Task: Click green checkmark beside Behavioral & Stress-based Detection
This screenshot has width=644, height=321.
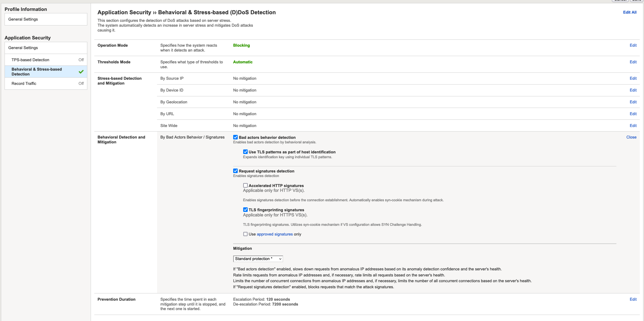Action: point(81,72)
